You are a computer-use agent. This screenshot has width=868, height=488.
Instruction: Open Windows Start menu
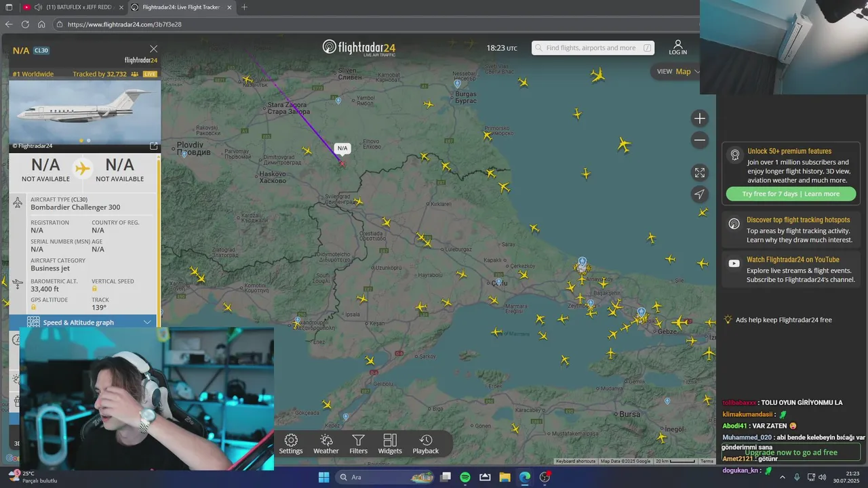pyautogui.click(x=323, y=477)
